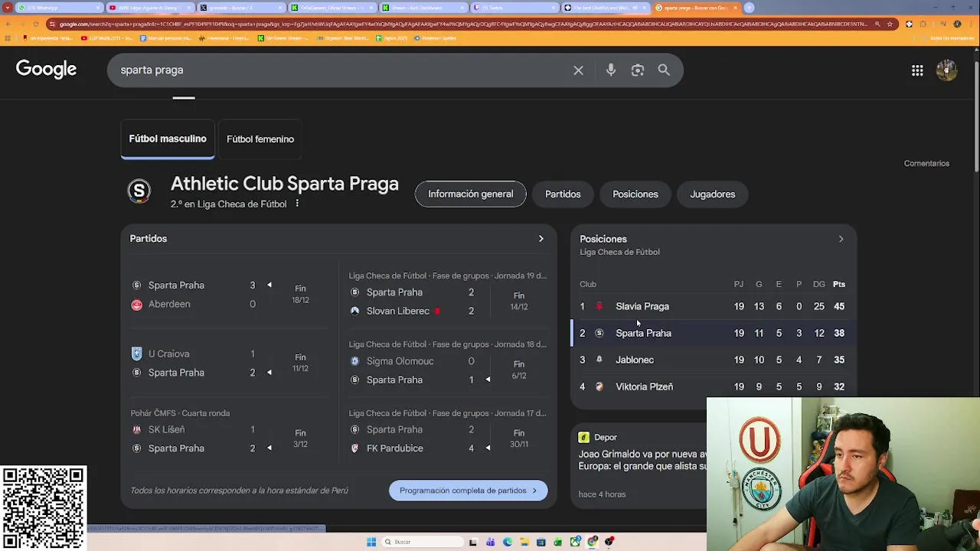Image resolution: width=980 pixels, height=551 pixels.
Task: Run the search with the magnifier icon
Action: tap(664, 70)
